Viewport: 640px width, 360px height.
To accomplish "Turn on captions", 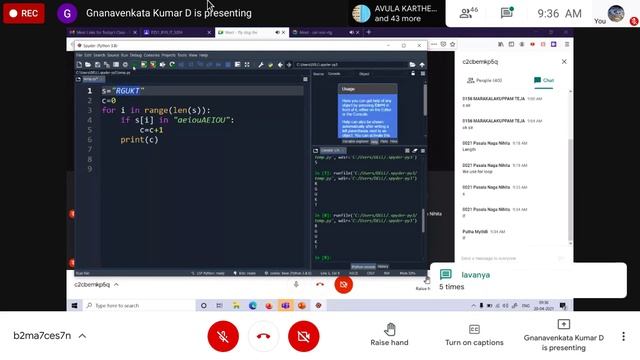I will coord(474,335).
